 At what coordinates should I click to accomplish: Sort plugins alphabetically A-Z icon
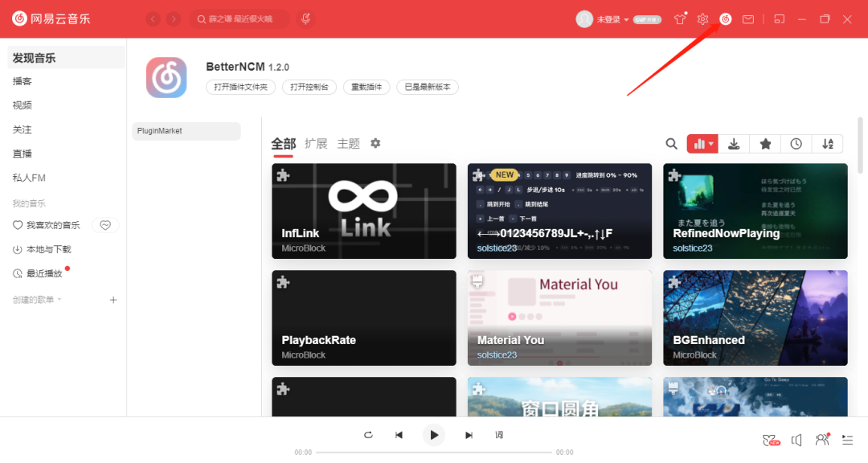[x=828, y=144]
